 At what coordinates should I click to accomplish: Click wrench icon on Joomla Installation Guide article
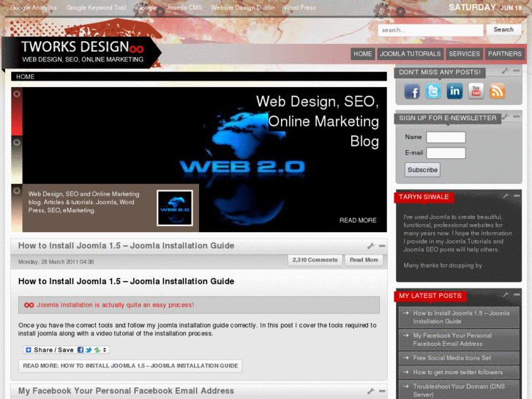coord(371,246)
